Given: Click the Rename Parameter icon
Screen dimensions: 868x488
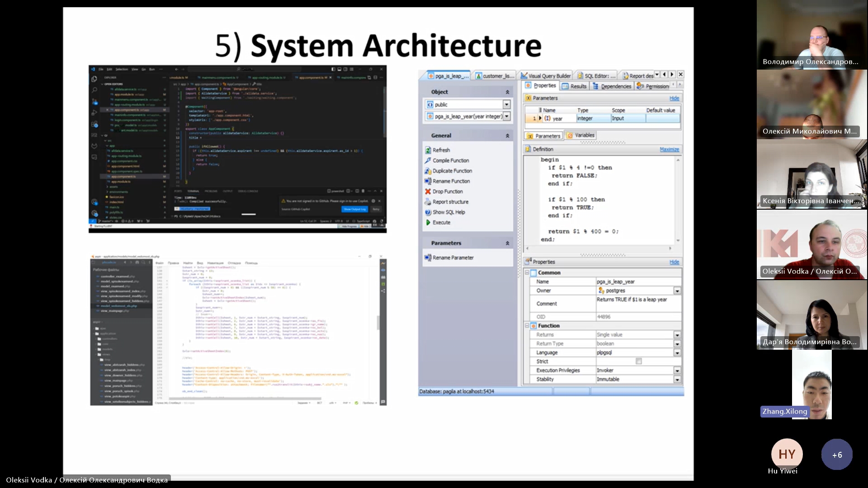Looking at the screenshot, I should click(x=428, y=258).
